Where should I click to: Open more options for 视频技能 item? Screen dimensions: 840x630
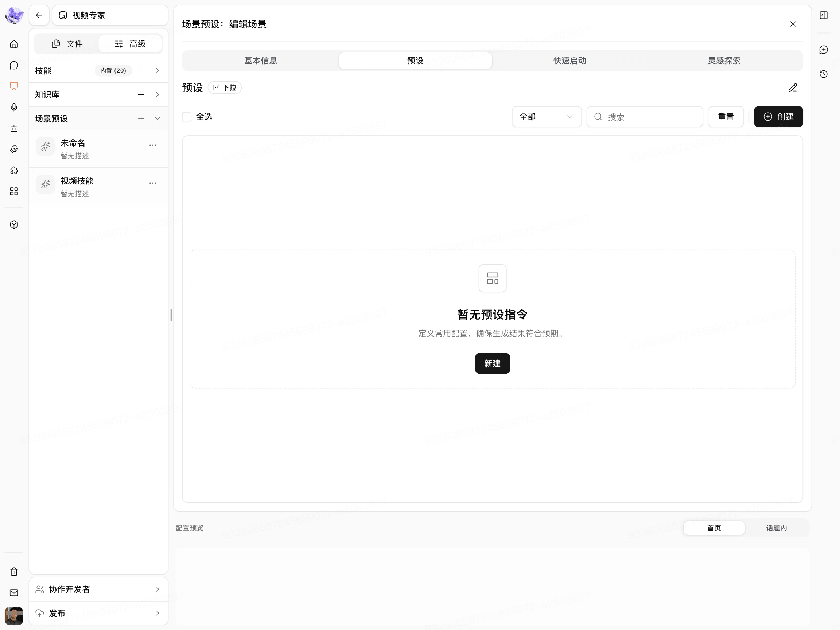(x=153, y=183)
